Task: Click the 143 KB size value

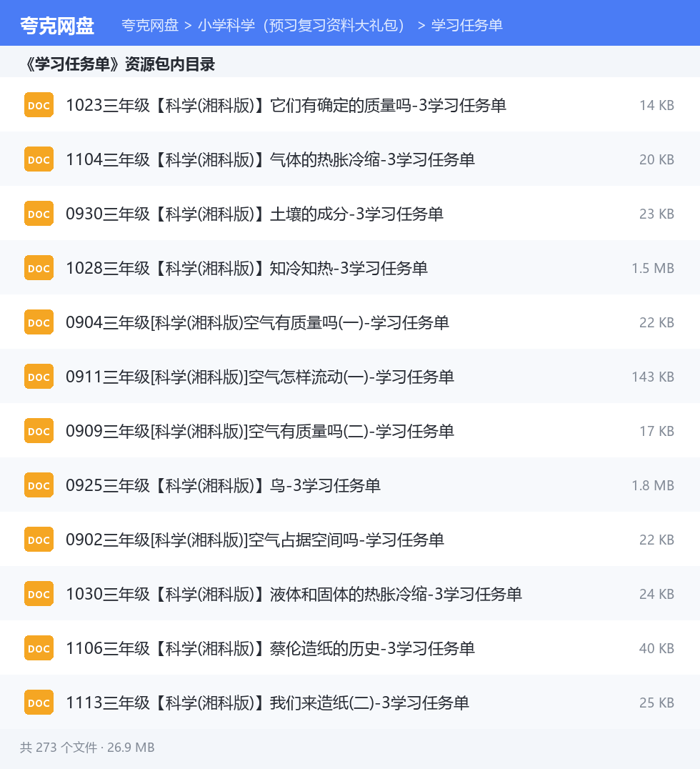Action: coord(653,377)
